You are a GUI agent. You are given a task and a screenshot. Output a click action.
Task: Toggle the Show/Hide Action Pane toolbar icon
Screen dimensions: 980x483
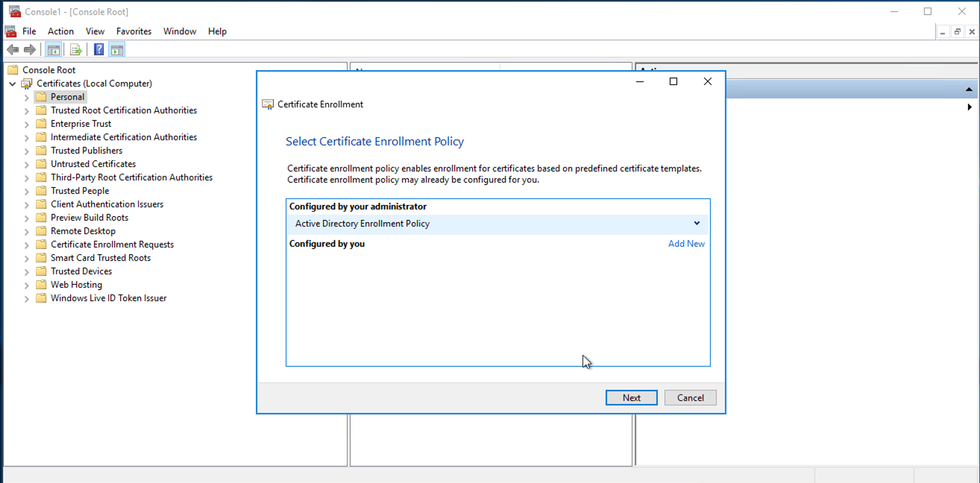pos(117,50)
